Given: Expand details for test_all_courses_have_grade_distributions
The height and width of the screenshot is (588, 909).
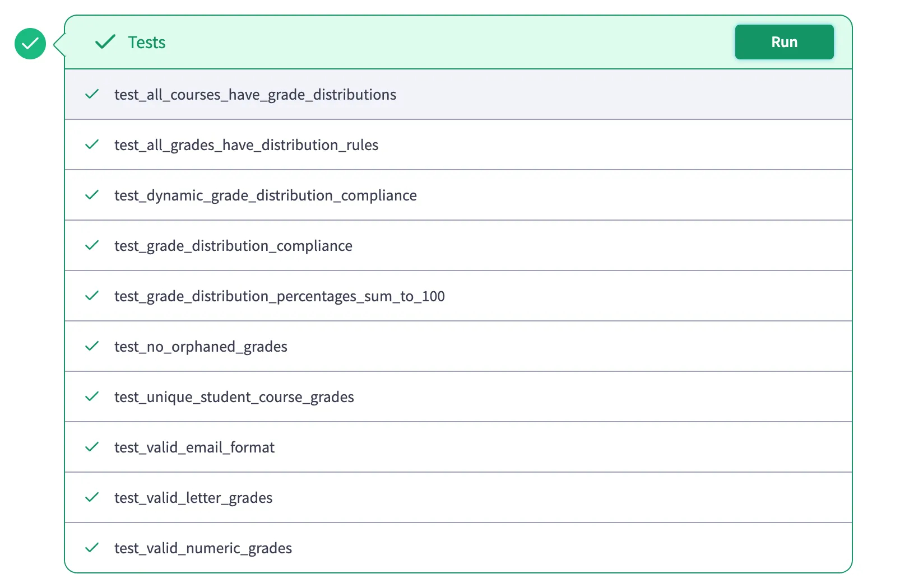Looking at the screenshot, I should pos(255,94).
